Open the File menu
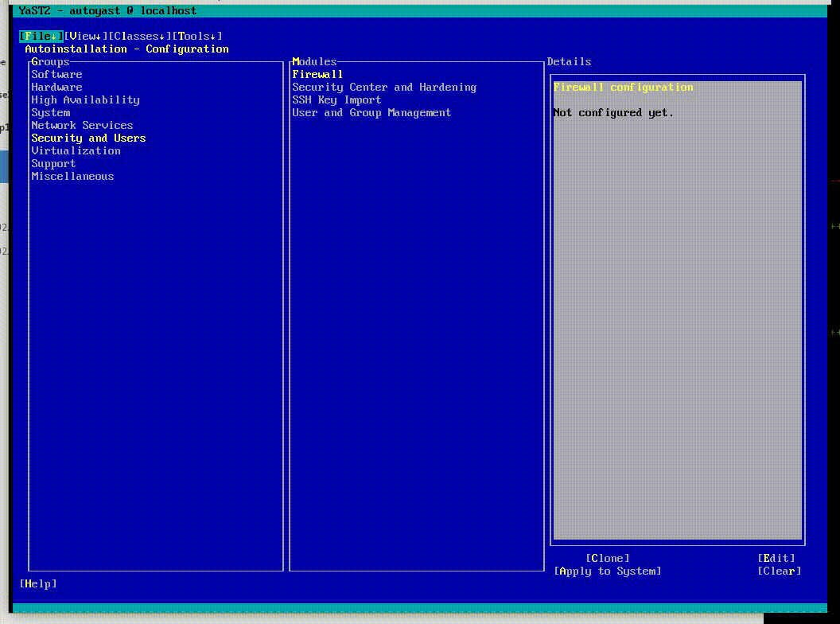This screenshot has height=624, width=840. pyautogui.click(x=41, y=36)
